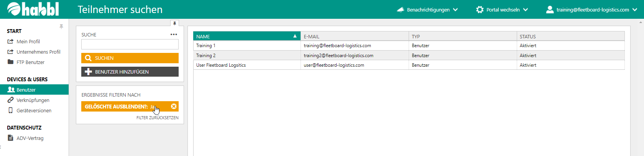Click the user account avatar icon
The width and height of the screenshot is (644, 156).
pos(550,10)
